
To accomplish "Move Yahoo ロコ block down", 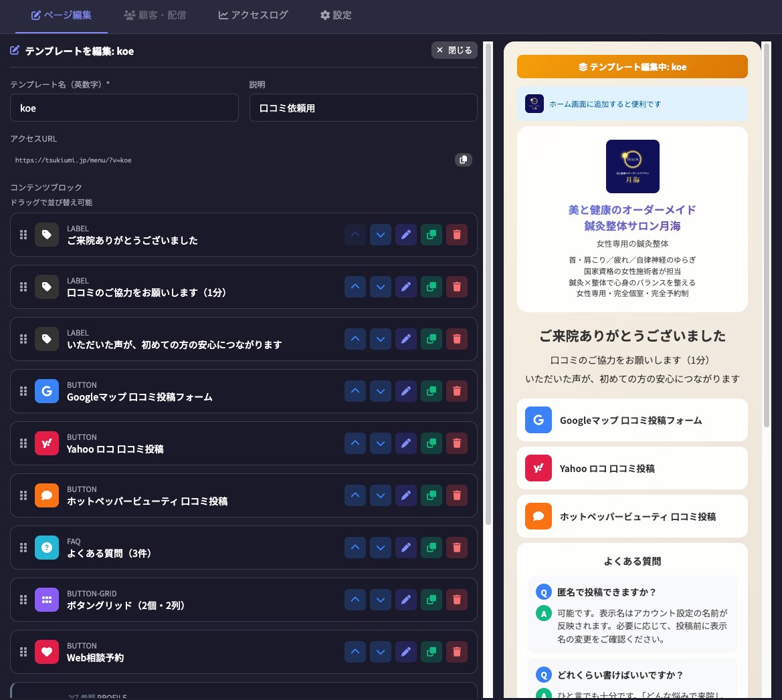I will click(x=381, y=443).
